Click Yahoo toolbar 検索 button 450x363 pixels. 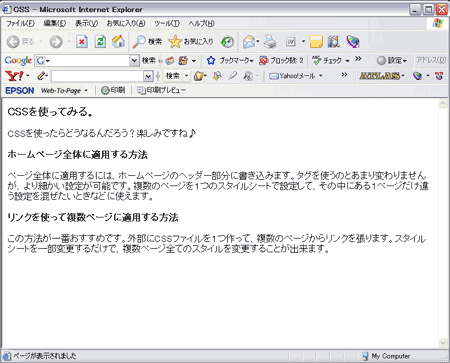click(x=173, y=76)
